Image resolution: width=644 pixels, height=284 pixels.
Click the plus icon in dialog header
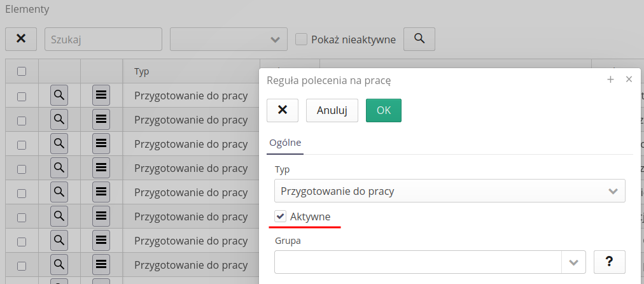tap(610, 80)
